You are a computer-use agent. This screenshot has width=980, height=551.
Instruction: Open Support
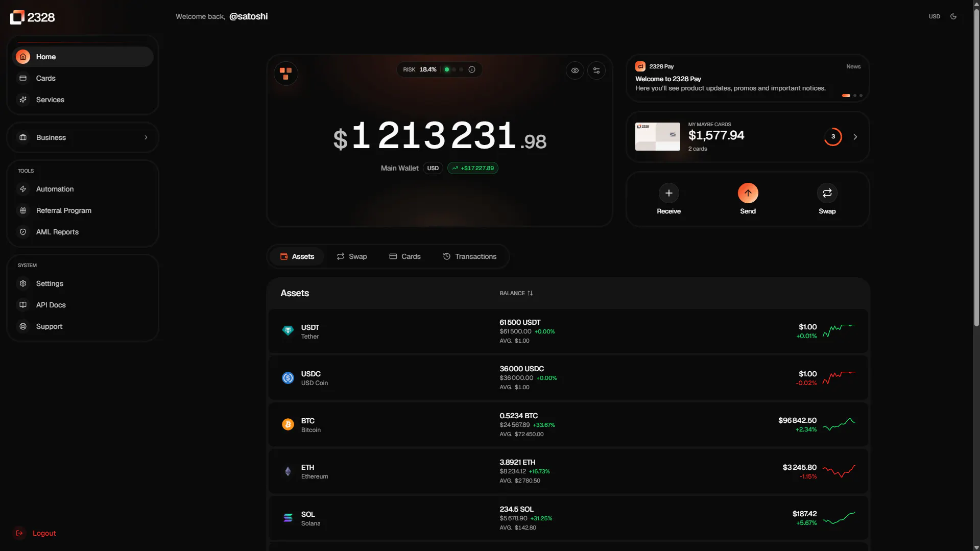(83, 326)
